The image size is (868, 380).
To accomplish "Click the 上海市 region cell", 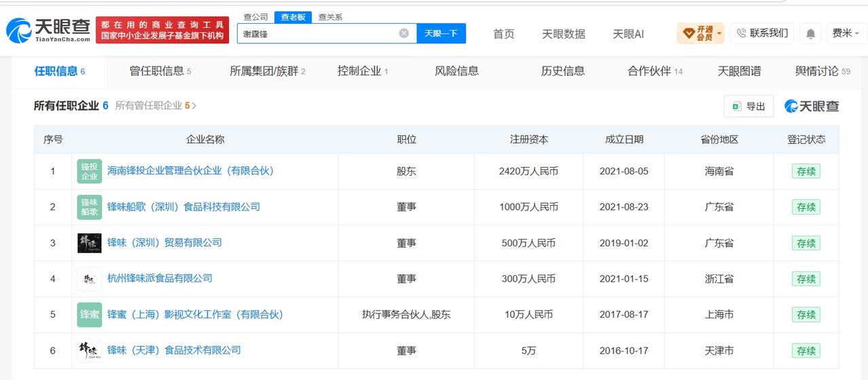I will pos(719,315).
